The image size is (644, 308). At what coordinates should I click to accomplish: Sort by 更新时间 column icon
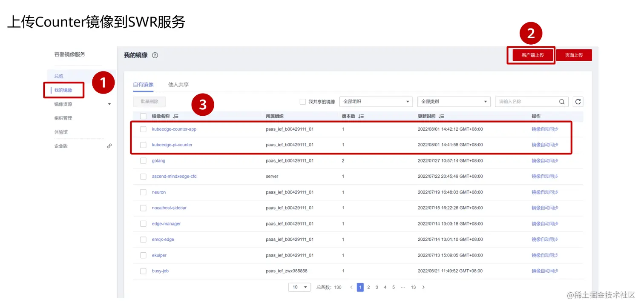point(441,117)
